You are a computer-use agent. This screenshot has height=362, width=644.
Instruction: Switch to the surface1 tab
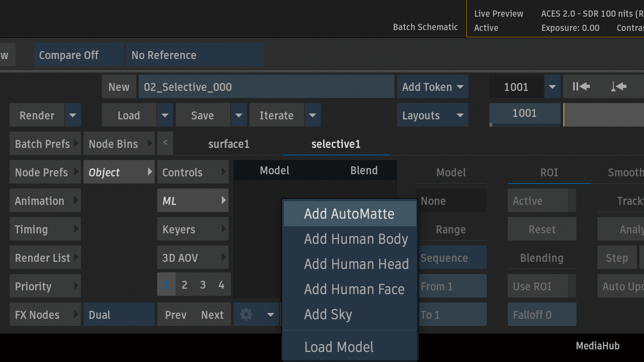click(229, 144)
